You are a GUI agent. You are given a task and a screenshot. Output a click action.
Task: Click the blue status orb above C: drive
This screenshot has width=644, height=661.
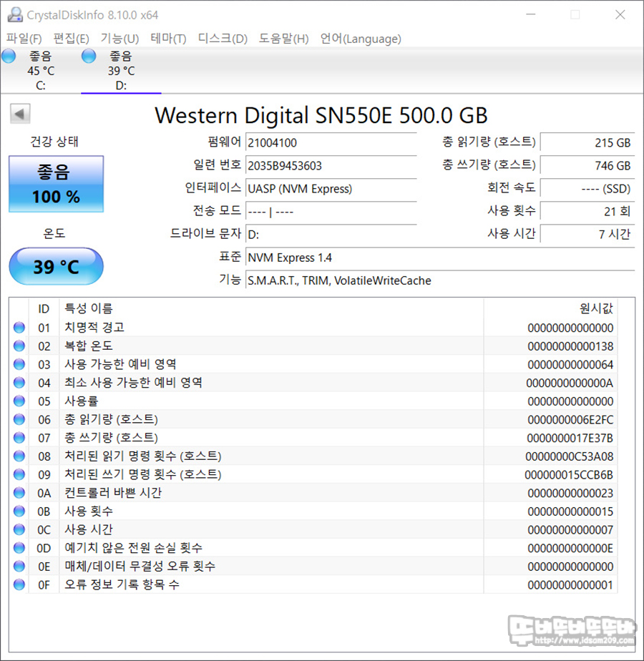pyautogui.click(x=9, y=56)
